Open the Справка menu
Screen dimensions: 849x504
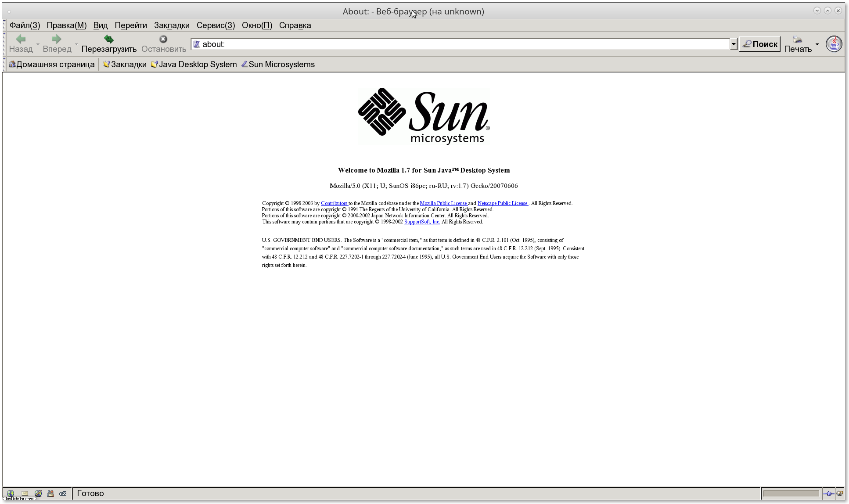tap(295, 25)
